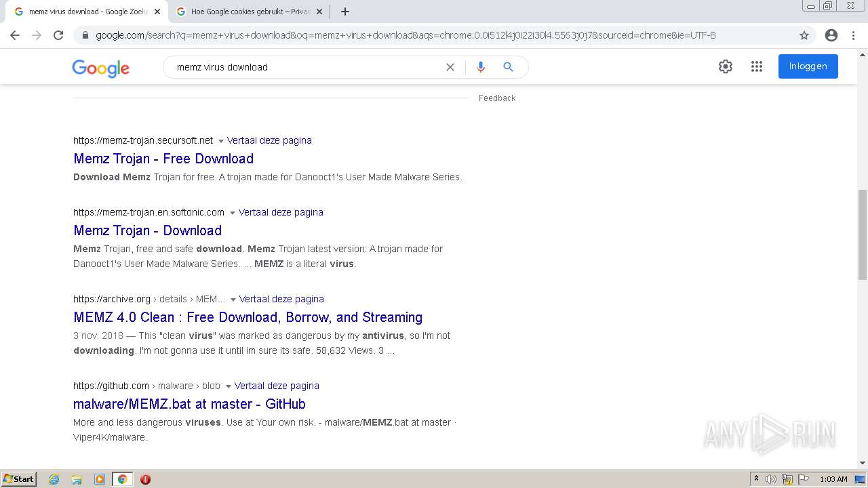Open Memz Trojan - Download softonic result
Screen dimensions: 868x488
[147, 230]
